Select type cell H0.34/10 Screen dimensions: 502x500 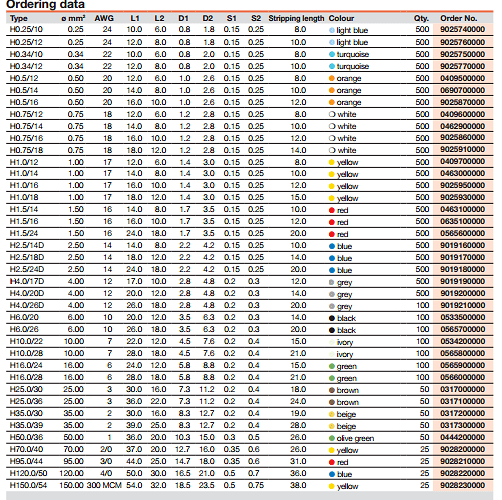(26, 54)
